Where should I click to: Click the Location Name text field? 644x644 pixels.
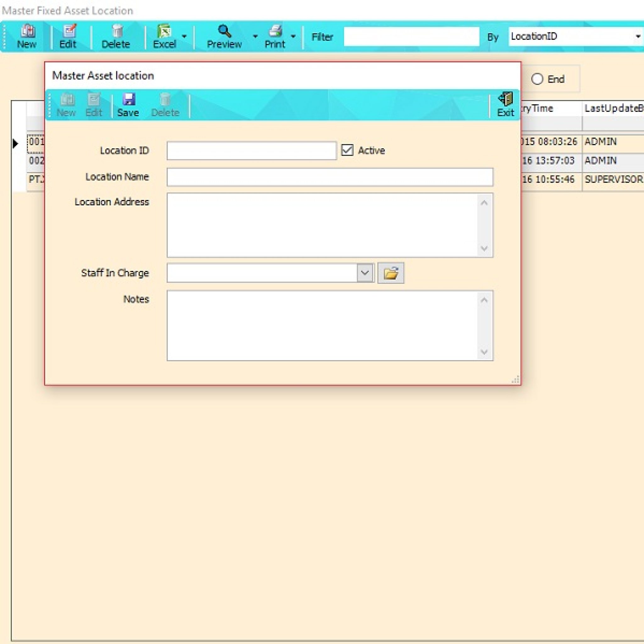pyautogui.click(x=330, y=177)
